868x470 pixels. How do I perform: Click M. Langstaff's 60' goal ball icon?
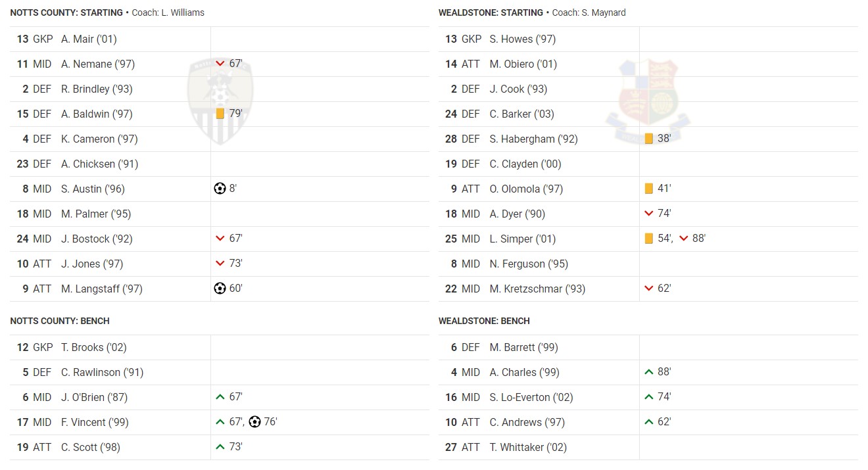tap(220, 289)
